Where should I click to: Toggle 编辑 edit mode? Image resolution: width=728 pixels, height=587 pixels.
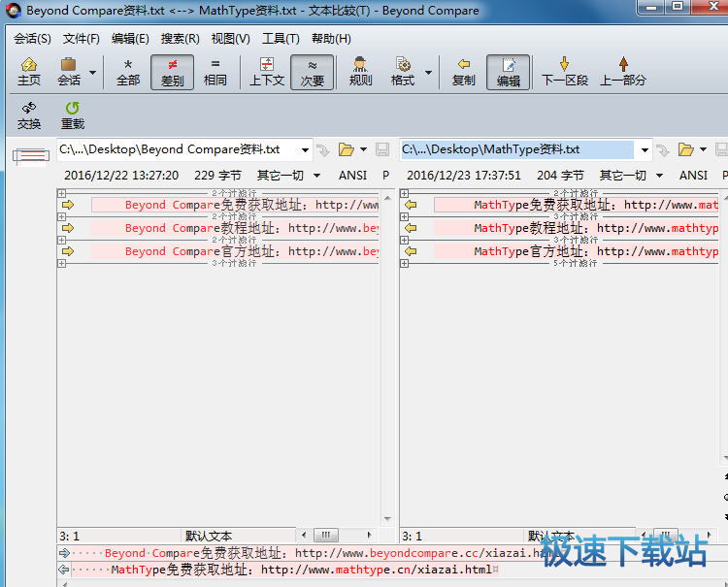coord(508,72)
